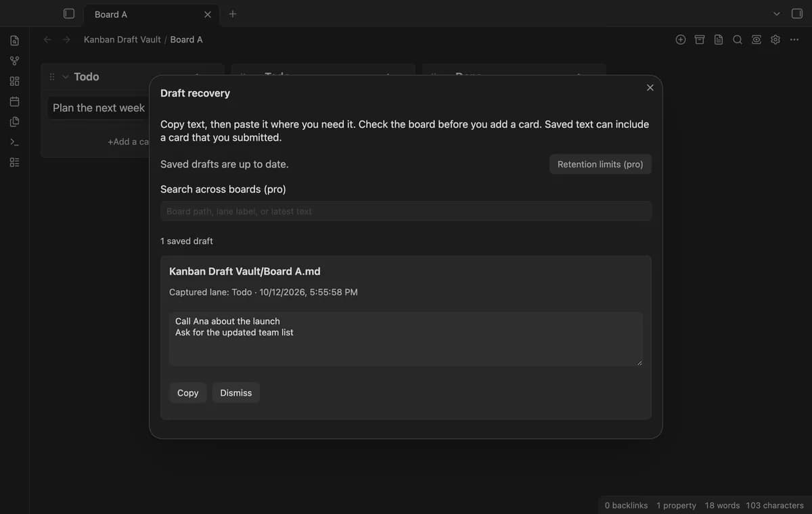812x514 pixels.
Task: Dismiss the saved draft
Action: point(236,393)
